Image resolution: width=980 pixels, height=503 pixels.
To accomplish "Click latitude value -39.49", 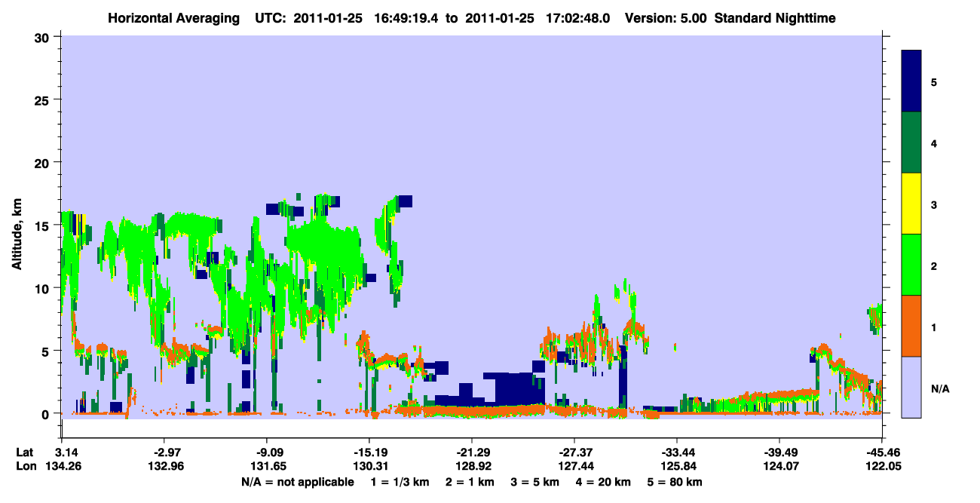I will coord(779,452).
